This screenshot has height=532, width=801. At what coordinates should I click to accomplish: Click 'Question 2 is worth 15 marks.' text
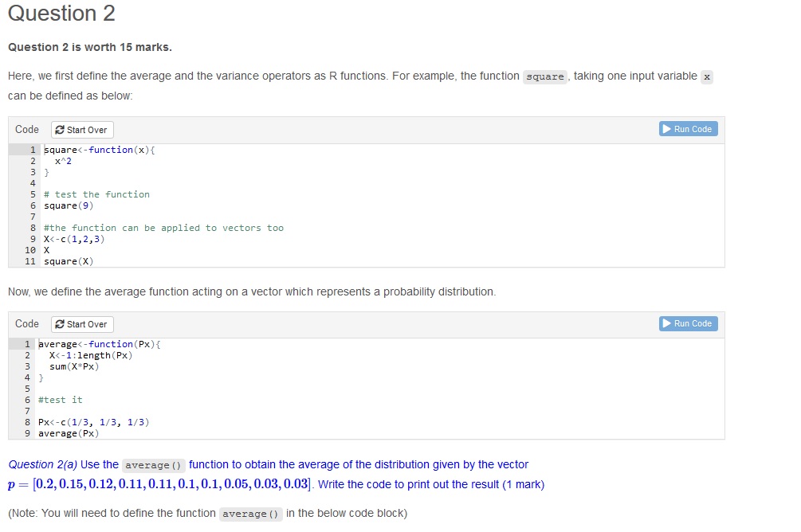(x=90, y=47)
